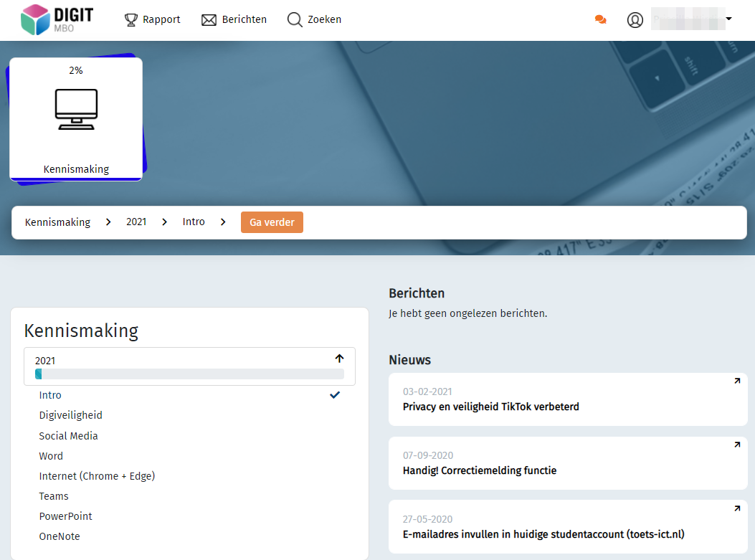Select Digiveiligheid in the module list
Screen dimensions: 755x560
(70, 415)
